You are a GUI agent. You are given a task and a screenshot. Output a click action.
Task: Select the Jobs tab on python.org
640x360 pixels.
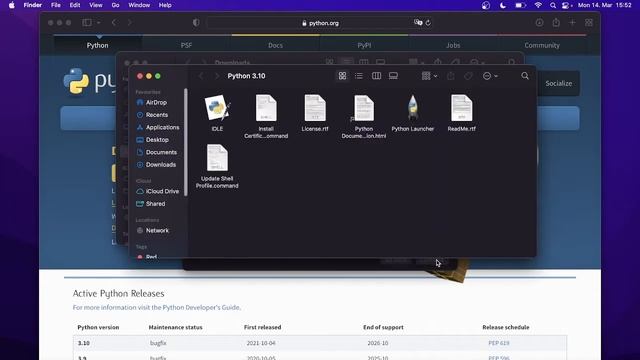pos(453,45)
